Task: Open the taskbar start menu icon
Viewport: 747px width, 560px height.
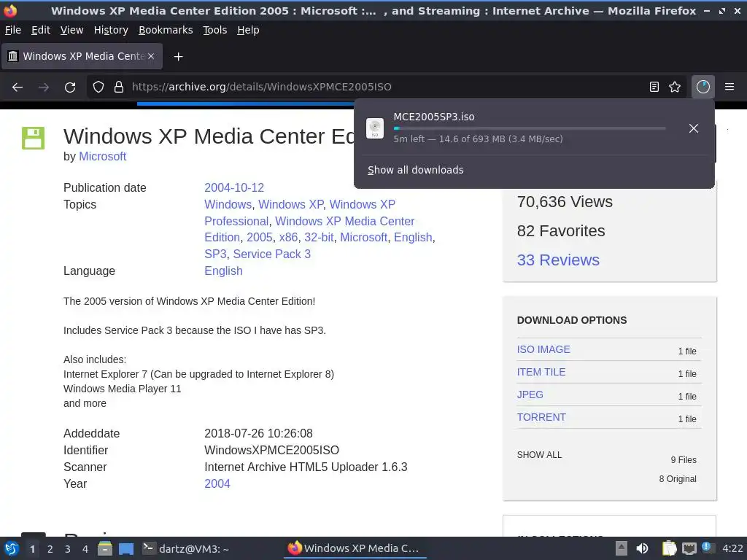Action: [x=12, y=548]
